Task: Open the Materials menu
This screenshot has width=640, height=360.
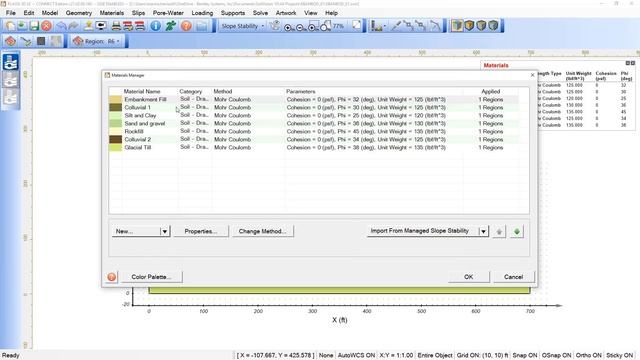Action: point(112,13)
